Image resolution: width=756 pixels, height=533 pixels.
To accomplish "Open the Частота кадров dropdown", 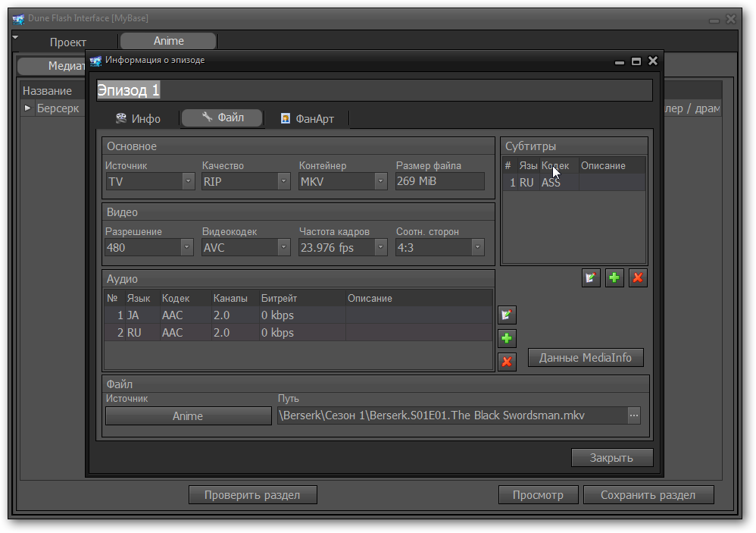I will click(381, 248).
